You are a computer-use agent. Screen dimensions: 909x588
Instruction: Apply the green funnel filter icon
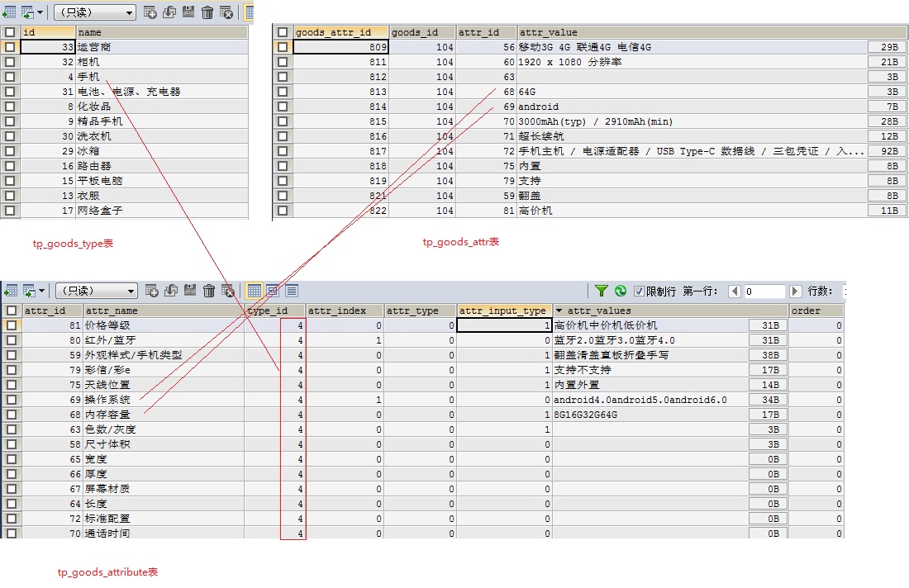click(x=602, y=290)
